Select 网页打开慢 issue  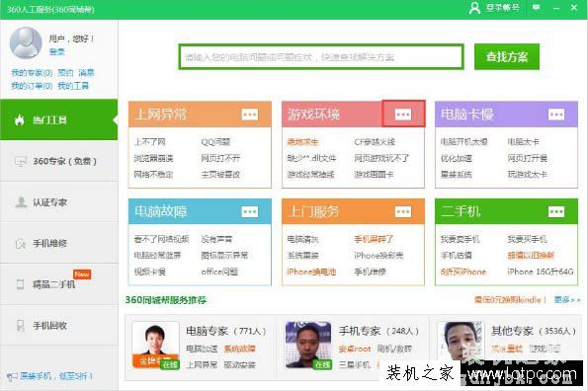(528, 158)
